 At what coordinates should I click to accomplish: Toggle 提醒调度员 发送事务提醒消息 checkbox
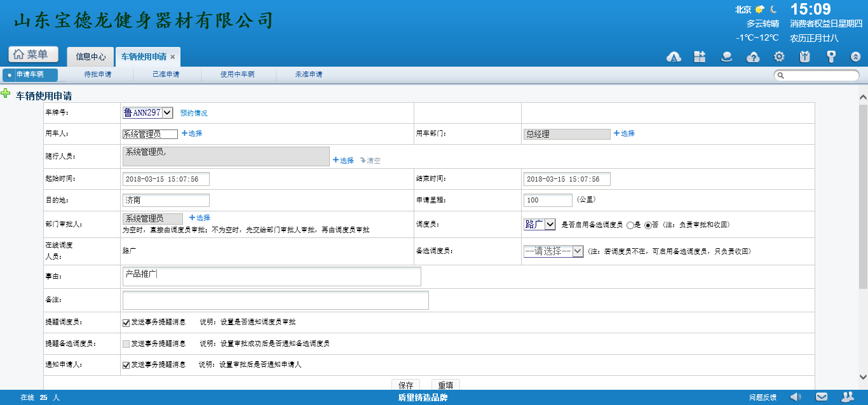126,322
